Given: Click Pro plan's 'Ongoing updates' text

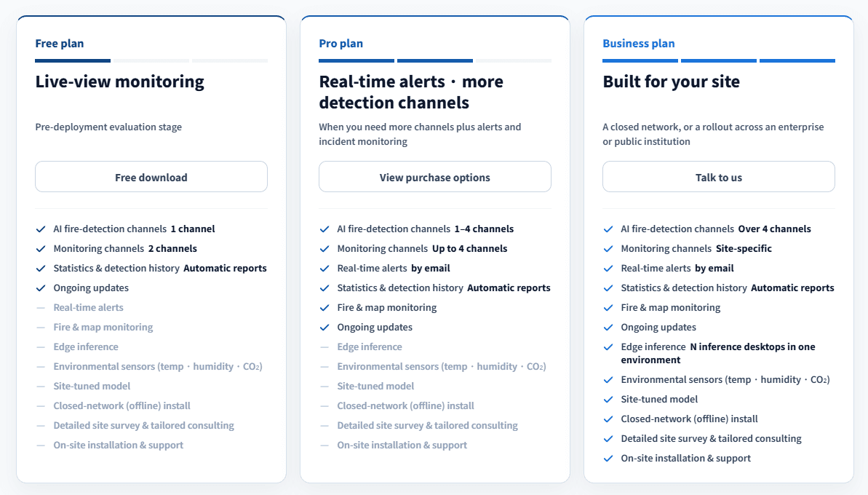Looking at the screenshot, I should point(375,328).
